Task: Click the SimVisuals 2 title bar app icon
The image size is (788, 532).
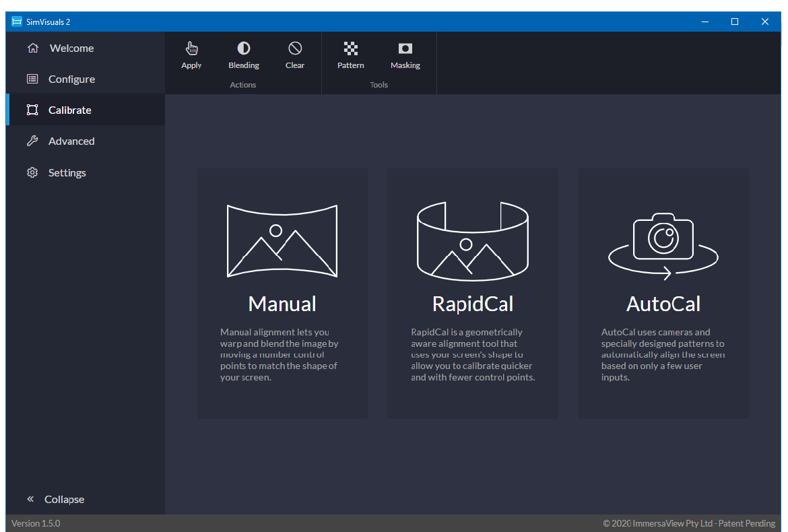Action: [17, 22]
